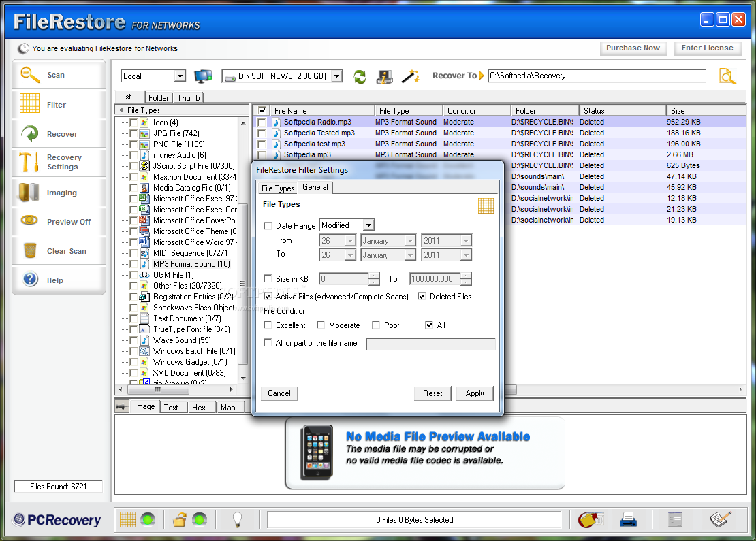Toggle Deleted Files checkbox

point(422,296)
